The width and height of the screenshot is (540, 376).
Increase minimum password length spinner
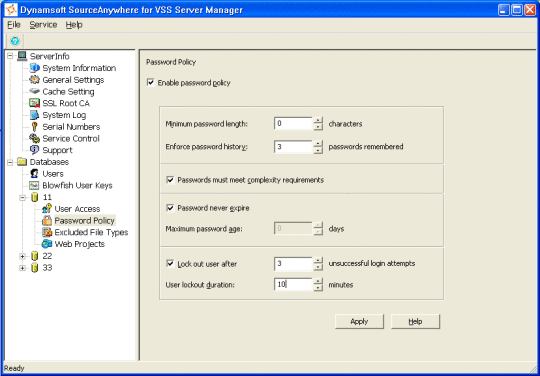(x=318, y=120)
